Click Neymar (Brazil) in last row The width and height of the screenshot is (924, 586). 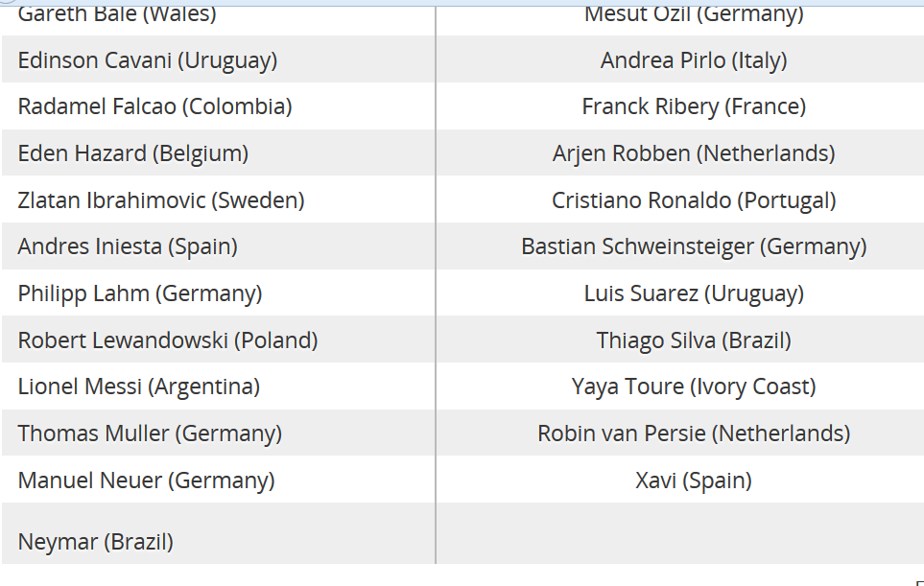[x=95, y=542]
